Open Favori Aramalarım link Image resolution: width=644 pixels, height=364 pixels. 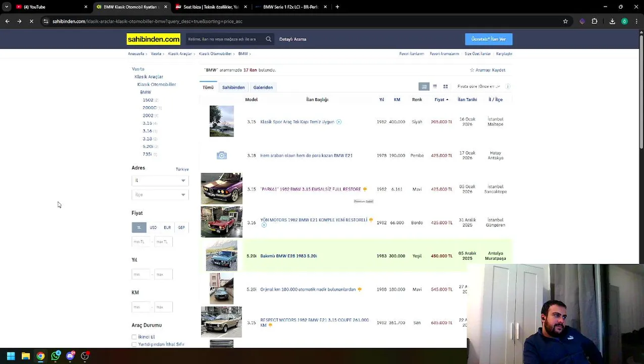[x=444, y=54]
